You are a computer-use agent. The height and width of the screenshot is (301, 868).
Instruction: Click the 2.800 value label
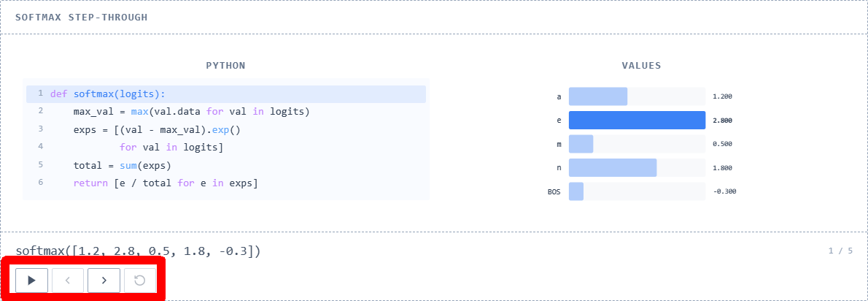[722, 121]
